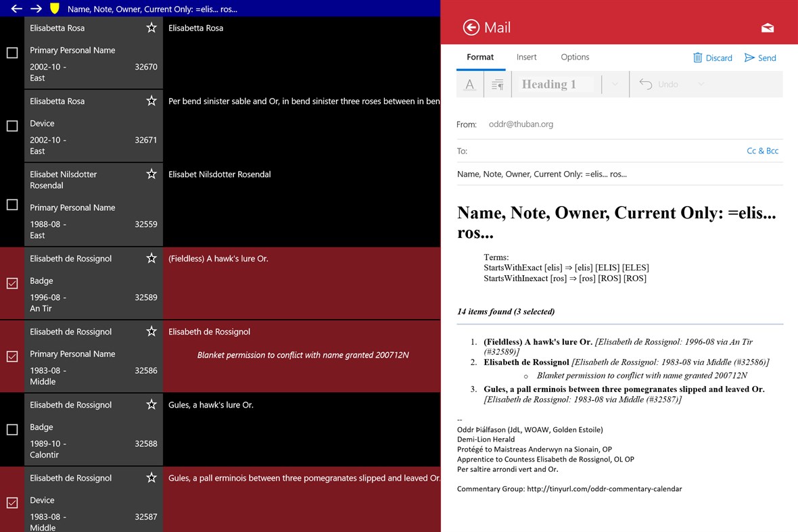Viewport: 798px width, 532px height.
Task: Check Elisabeth de Rossignol Calontir badge 32588
Action: (12, 430)
